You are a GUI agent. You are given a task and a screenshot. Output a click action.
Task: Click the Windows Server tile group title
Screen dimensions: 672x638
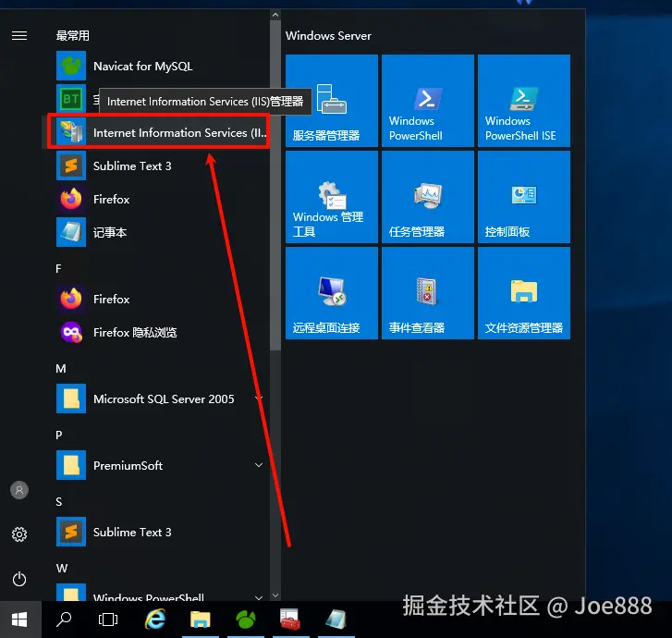click(x=328, y=35)
